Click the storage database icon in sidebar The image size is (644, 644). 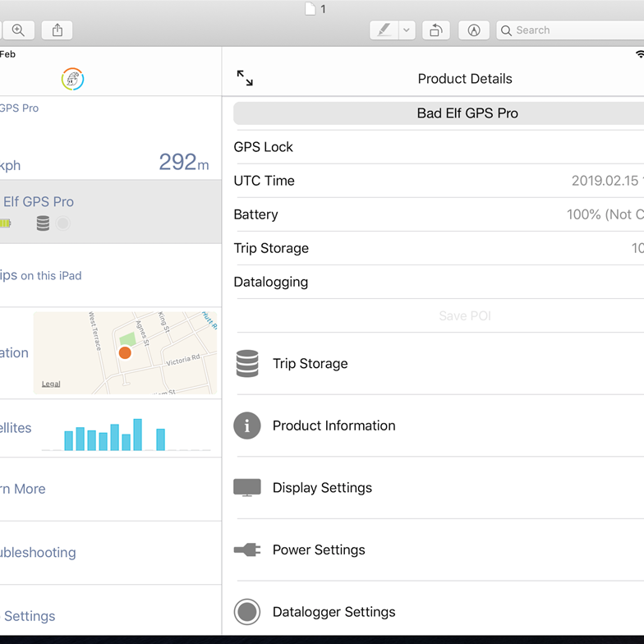tap(43, 223)
